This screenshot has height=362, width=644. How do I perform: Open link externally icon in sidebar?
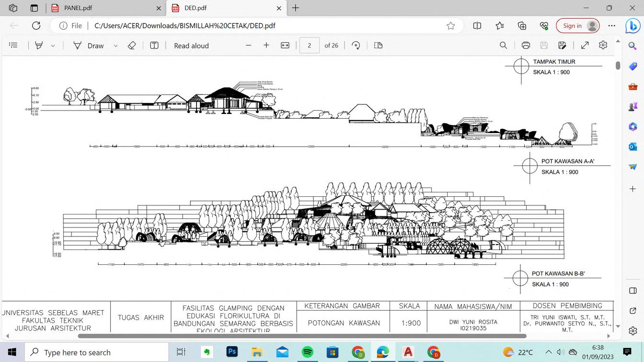[x=632, y=311]
